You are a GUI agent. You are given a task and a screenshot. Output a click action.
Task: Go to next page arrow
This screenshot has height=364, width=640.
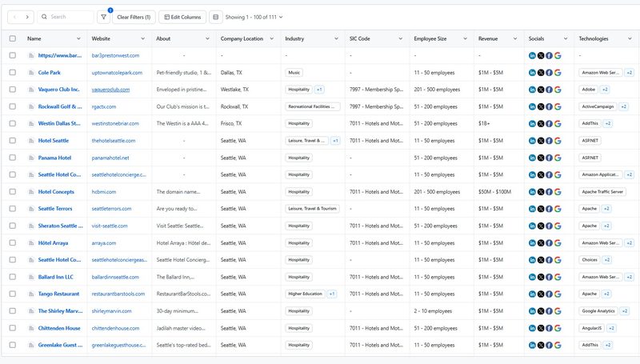tap(27, 17)
